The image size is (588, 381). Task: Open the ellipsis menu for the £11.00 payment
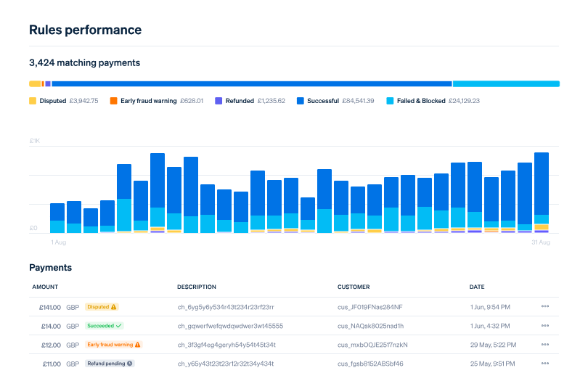point(544,363)
